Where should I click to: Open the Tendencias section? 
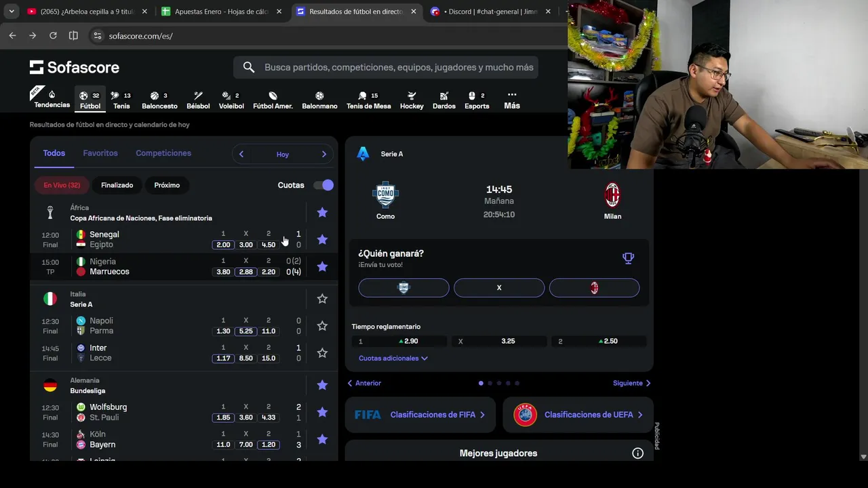pyautogui.click(x=52, y=99)
